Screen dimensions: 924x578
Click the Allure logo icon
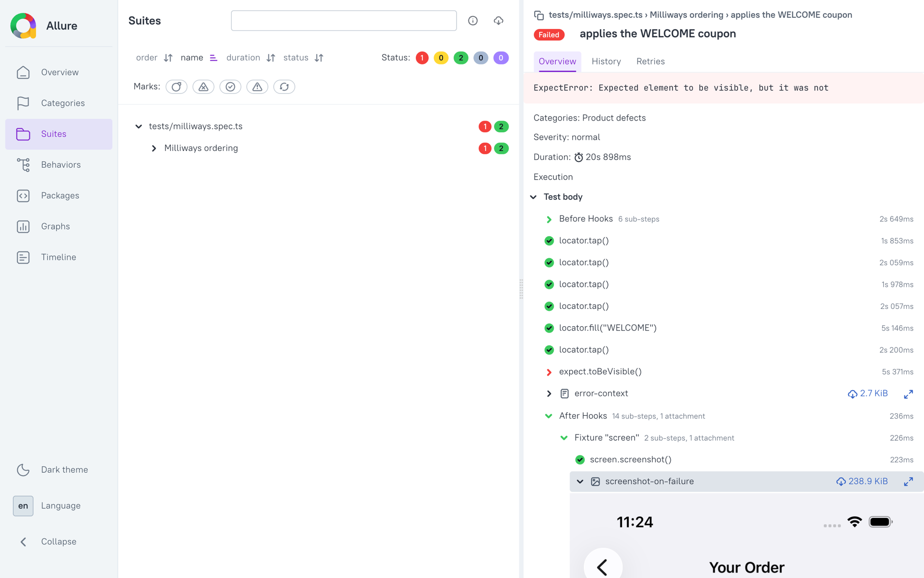coord(23,26)
